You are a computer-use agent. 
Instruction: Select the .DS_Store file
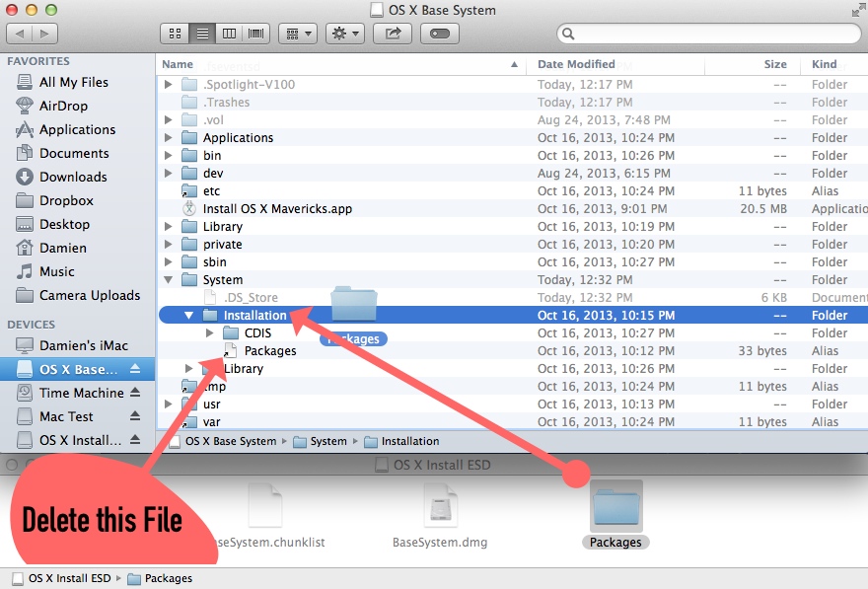(512, 297)
